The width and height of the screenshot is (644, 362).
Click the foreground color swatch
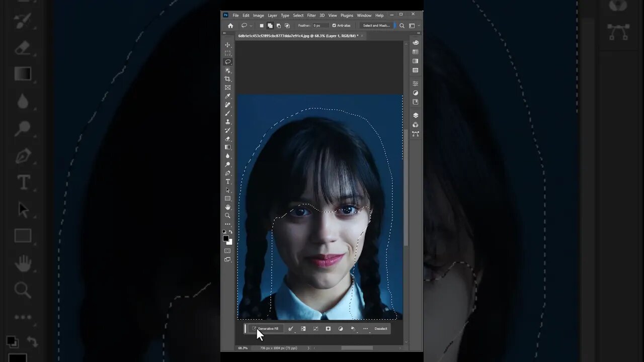tap(226, 238)
